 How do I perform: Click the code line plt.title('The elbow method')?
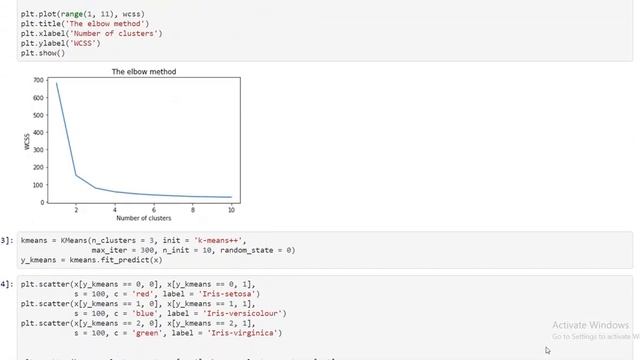pyautogui.click(x=85, y=24)
